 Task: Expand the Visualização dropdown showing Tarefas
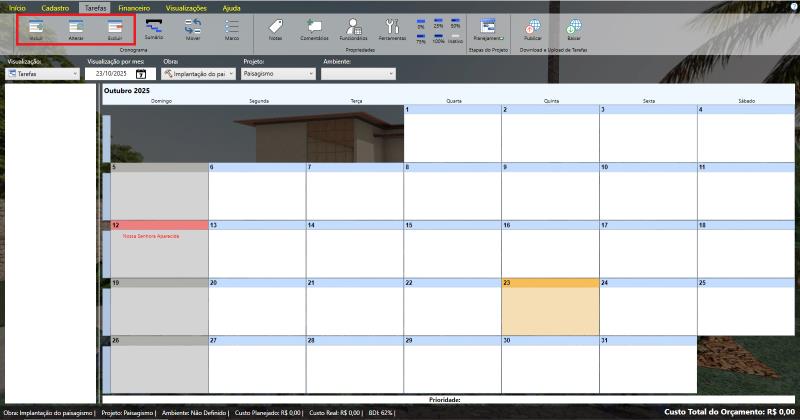pos(42,73)
